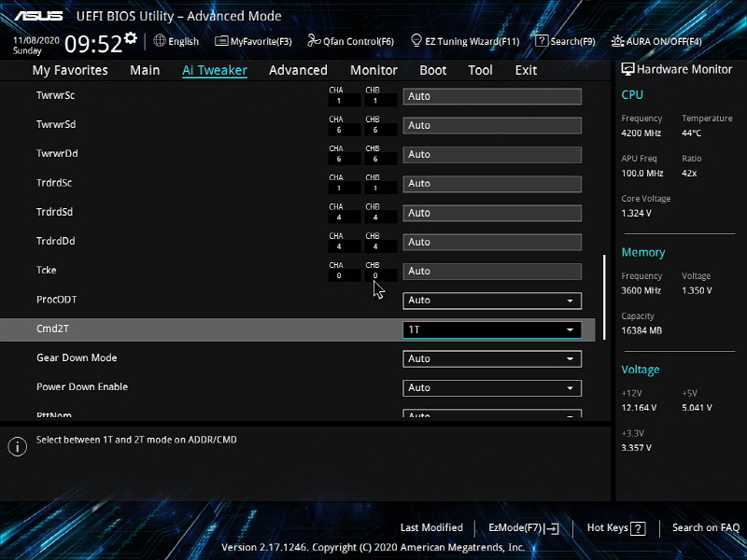The width and height of the screenshot is (747, 560).
Task: Open the Monitor tab
Action: click(x=374, y=71)
